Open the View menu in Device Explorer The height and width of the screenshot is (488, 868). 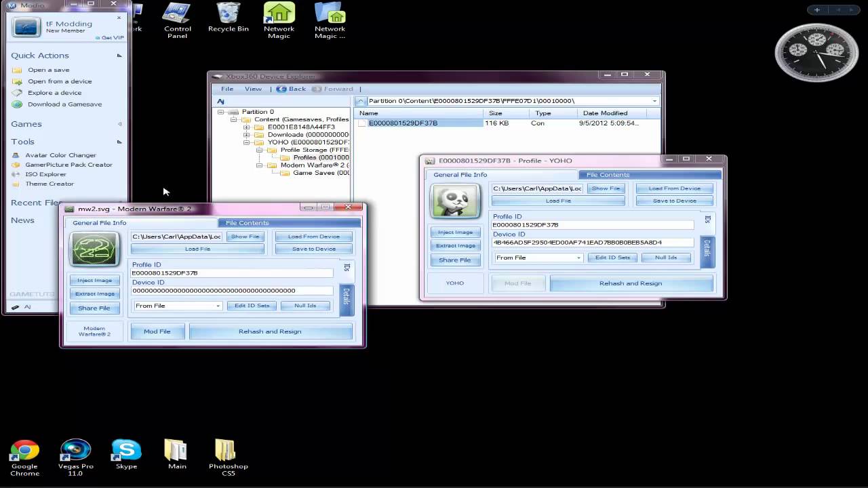(x=253, y=89)
